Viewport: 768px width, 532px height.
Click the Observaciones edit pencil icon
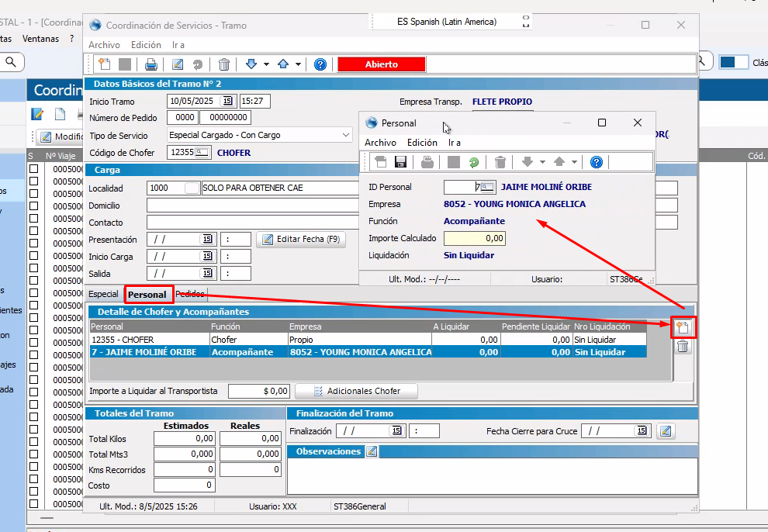tap(372, 451)
